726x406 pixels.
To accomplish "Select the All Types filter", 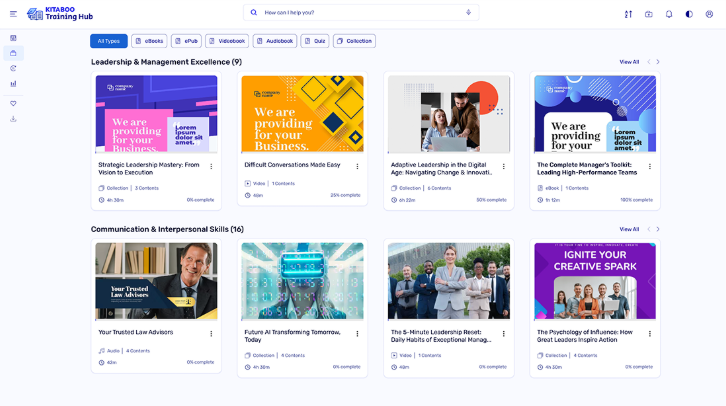I will 108,41.
